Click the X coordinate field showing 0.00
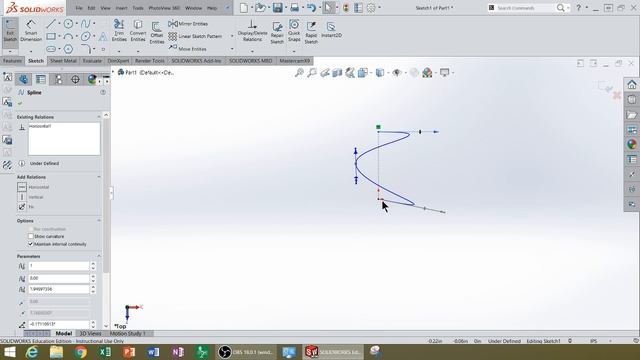Image resolution: width=640 pixels, height=360 pixels. (59, 278)
